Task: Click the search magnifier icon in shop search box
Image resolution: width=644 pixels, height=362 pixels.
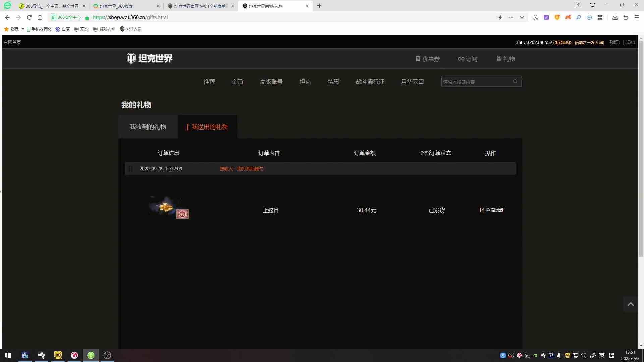Action: 515,81
